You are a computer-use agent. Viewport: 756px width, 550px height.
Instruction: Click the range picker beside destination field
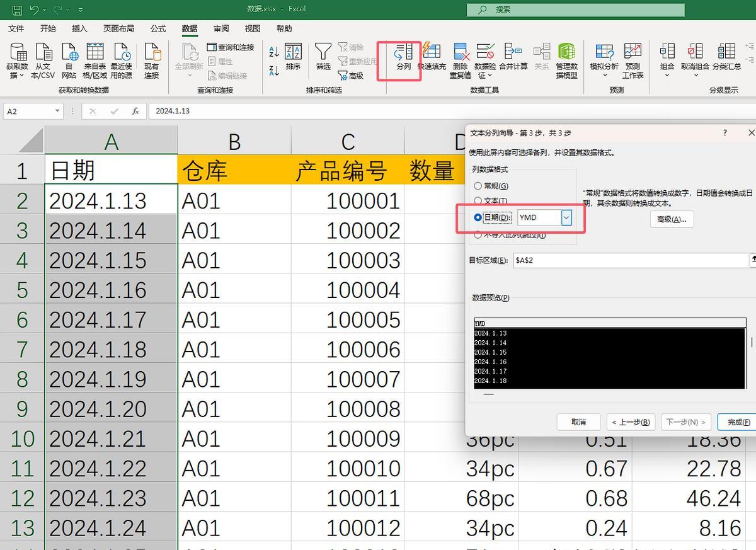[x=752, y=260]
